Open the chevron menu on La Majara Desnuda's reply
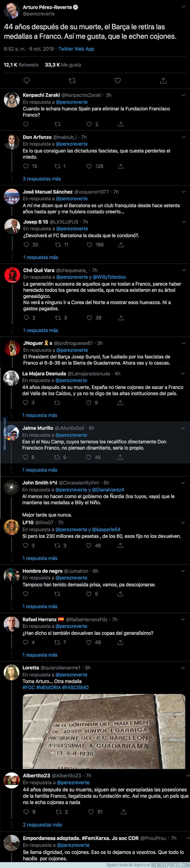 coord(183,373)
